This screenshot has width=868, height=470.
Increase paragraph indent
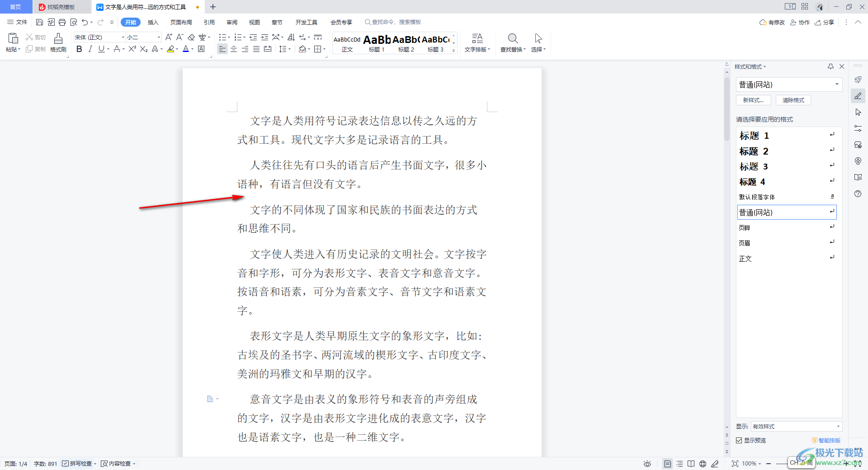tap(264, 37)
